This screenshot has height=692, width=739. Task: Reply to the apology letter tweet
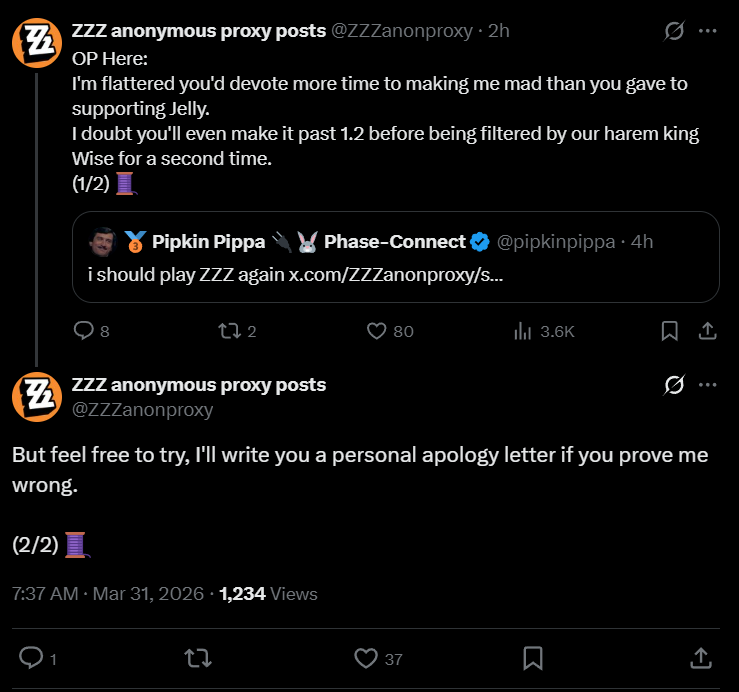pyautogui.click(x=32, y=657)
